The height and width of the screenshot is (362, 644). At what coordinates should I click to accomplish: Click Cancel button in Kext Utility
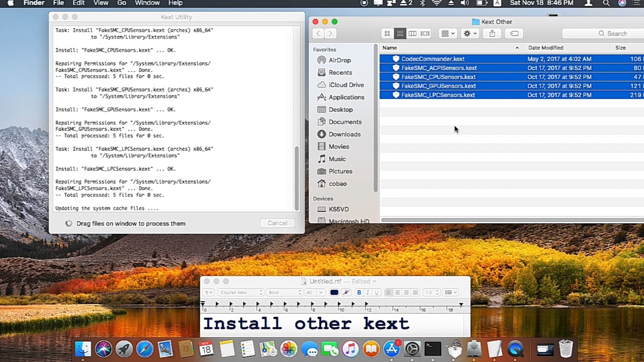[x=277, y=223]
